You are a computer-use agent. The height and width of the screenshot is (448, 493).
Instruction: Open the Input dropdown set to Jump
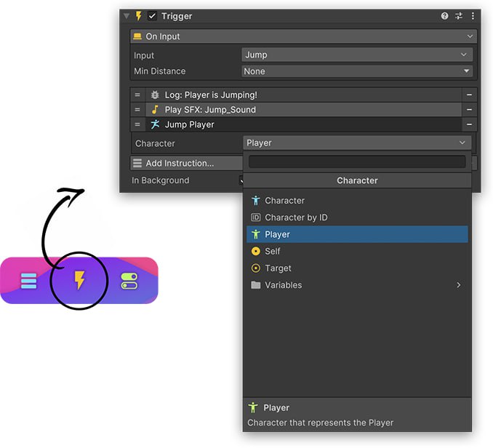357,55
